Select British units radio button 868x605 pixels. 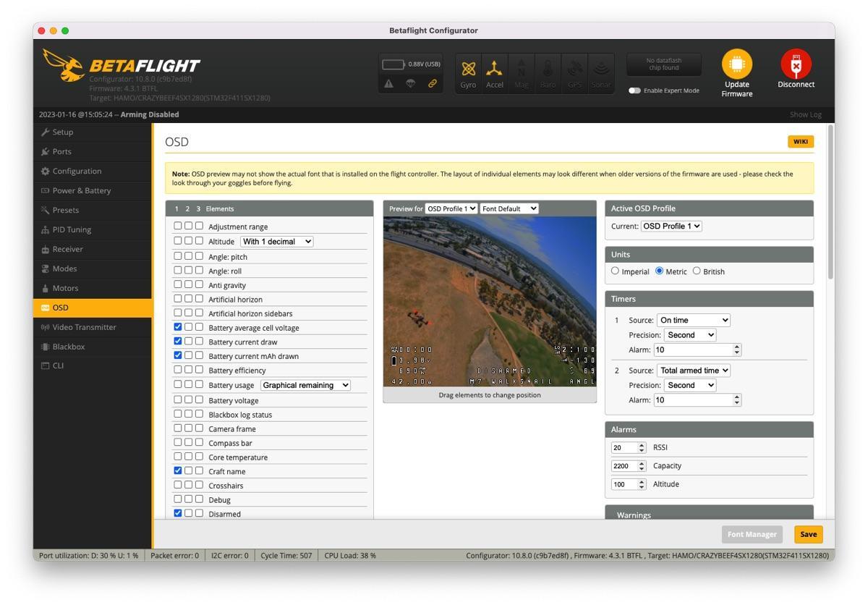pos(697,271)
